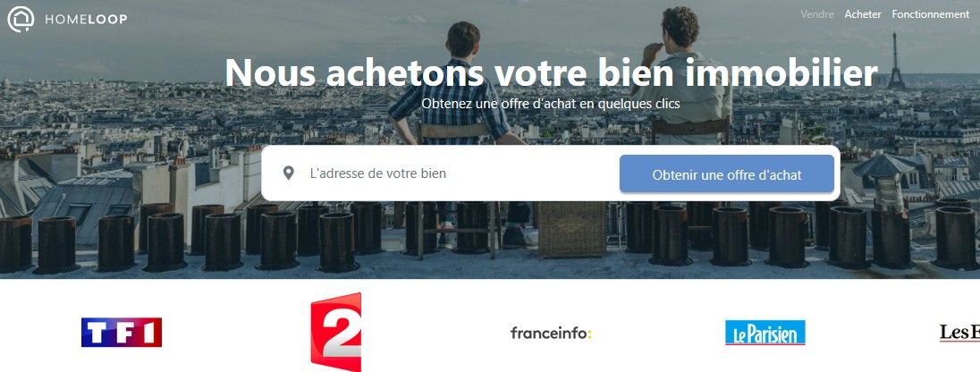Click the "Nous achetons votre bien immobilier" headline

tap(551, 72)
